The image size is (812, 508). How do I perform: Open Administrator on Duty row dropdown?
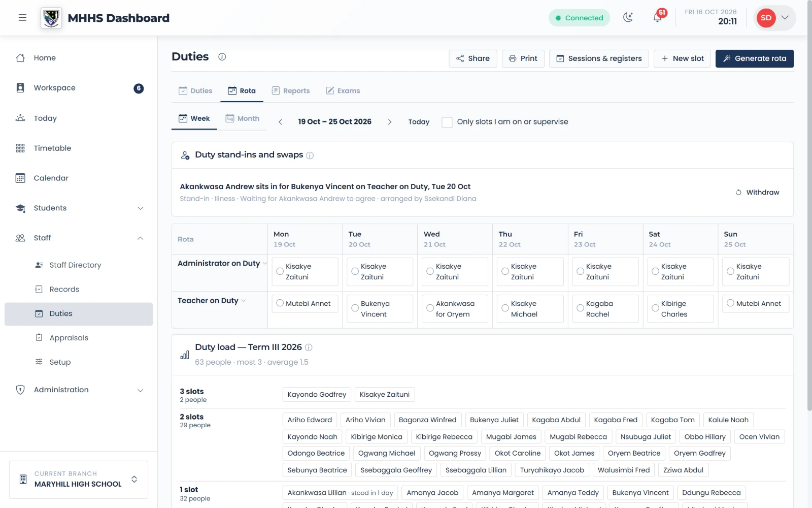[x=265, y=263]
